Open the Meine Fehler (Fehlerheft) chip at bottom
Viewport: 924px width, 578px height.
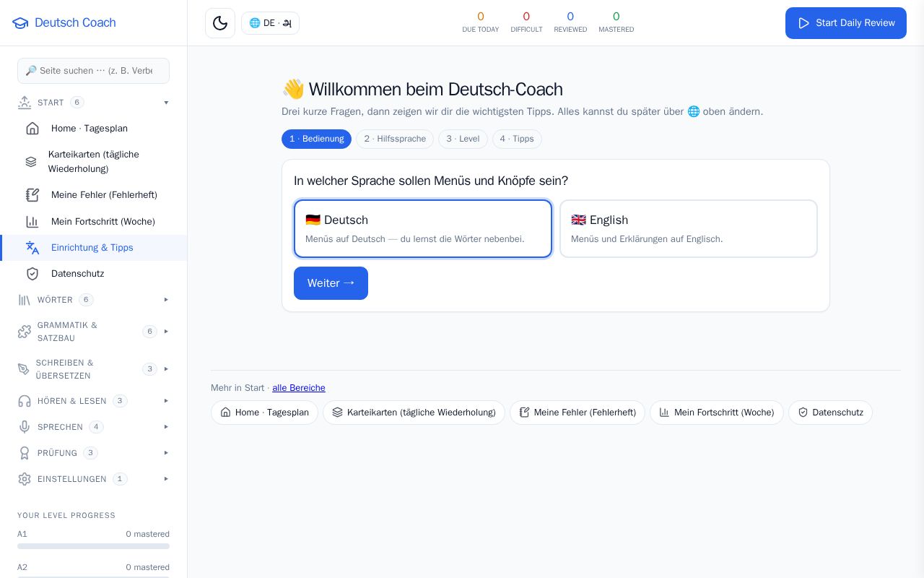[577, 413]
